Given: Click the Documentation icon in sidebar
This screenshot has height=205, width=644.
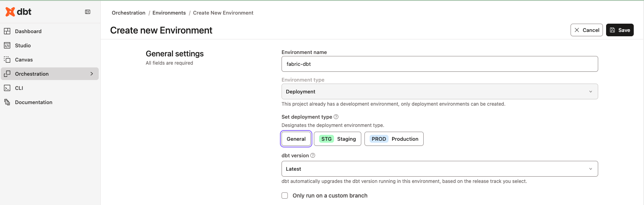Looking at the screenshot, I should pos(7,102).
